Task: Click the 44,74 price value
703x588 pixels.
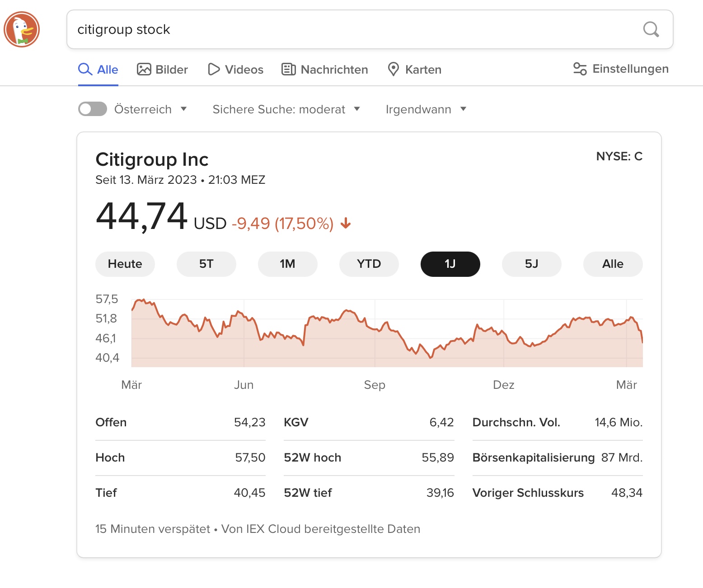Action: pyautogui.click(x=141, y=216)
